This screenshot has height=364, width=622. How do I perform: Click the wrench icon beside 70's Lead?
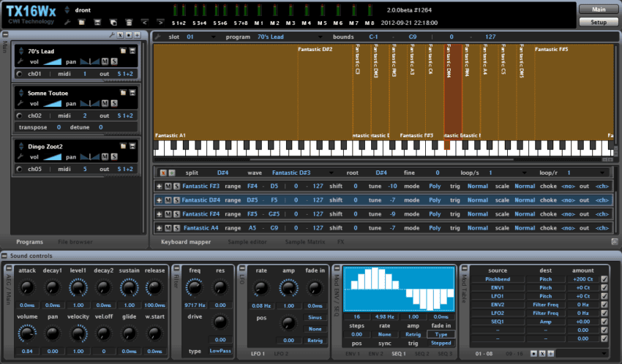(20, 62)
